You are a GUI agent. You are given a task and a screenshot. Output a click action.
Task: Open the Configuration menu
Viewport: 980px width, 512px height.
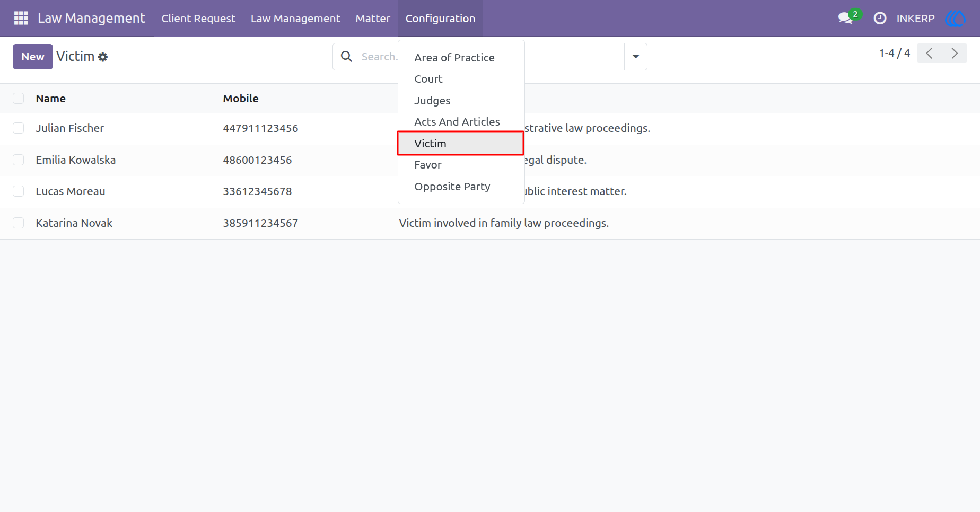point(440,18)
